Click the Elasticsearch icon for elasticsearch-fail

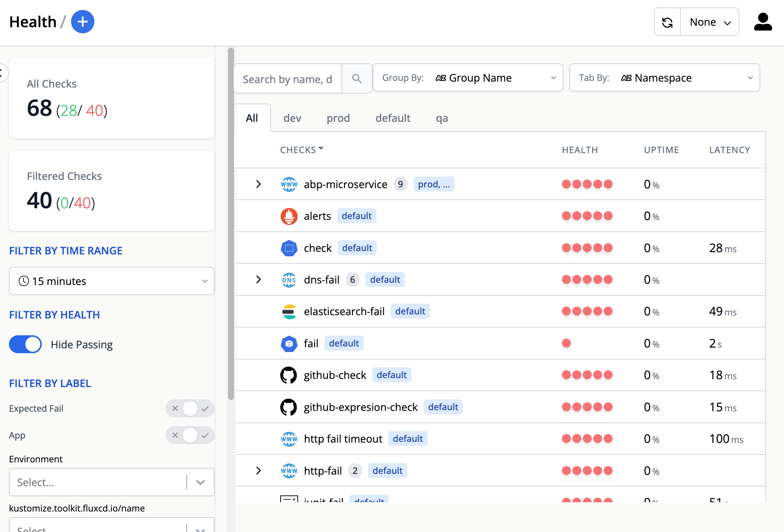coord(289,311)
